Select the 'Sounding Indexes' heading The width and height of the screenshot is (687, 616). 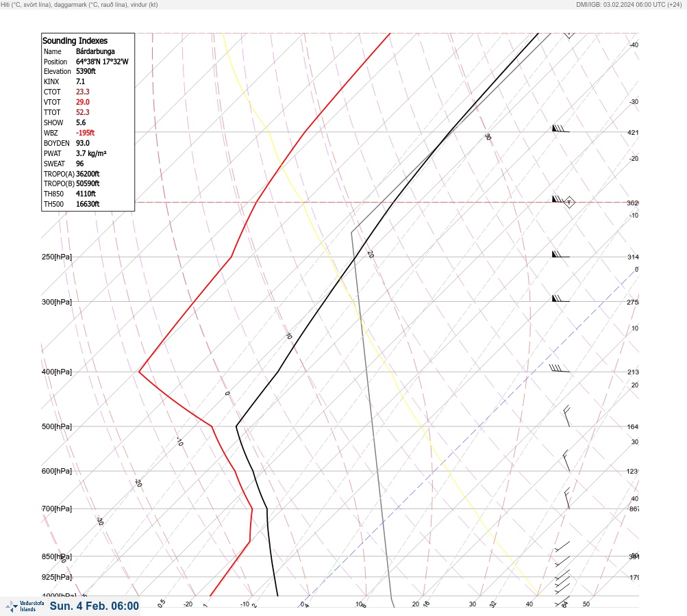click(x=75, y=40)
